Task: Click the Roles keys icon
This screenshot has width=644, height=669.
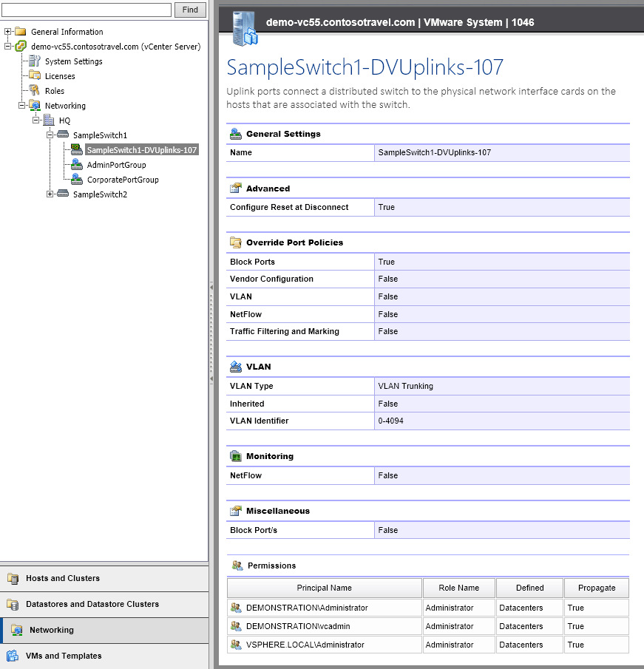Action: (x=35, y=90)
